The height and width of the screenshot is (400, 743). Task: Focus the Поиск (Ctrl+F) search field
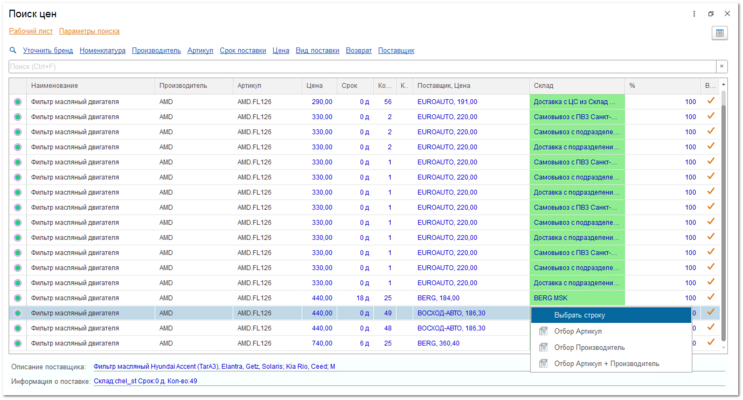click(x=362, y=66)
